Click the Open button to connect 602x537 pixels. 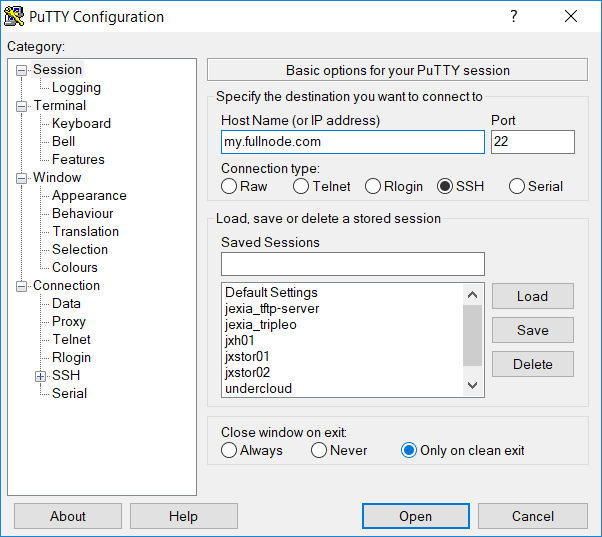416,516
